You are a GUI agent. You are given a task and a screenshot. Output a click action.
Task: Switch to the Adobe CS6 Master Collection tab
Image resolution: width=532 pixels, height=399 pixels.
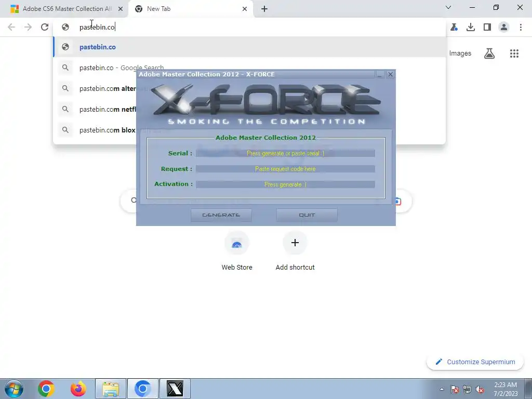pyautogui.click(x=64, y=9)
